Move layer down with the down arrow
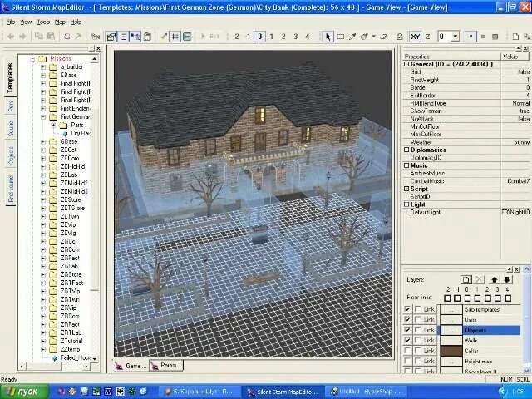Screen dimensions: 532x399 pyautogui.click(x=506, y=279)
